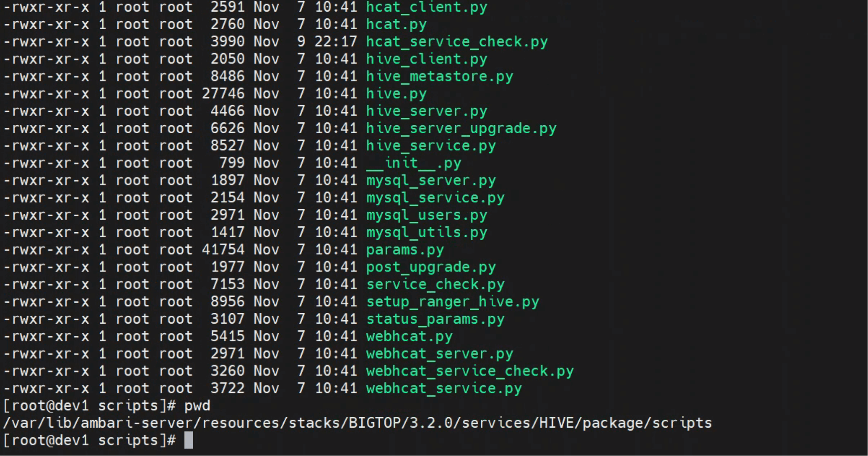Screen dimensions: 868x456
Task: Click the mysql_users.py filename
Action: tap(426, 215)
